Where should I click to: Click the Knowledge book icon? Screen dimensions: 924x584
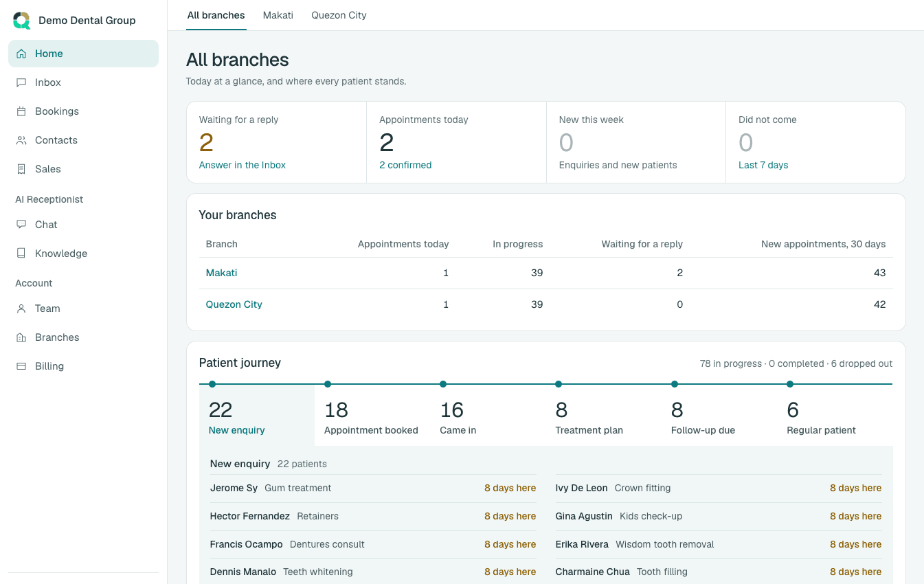click(21, 254)
